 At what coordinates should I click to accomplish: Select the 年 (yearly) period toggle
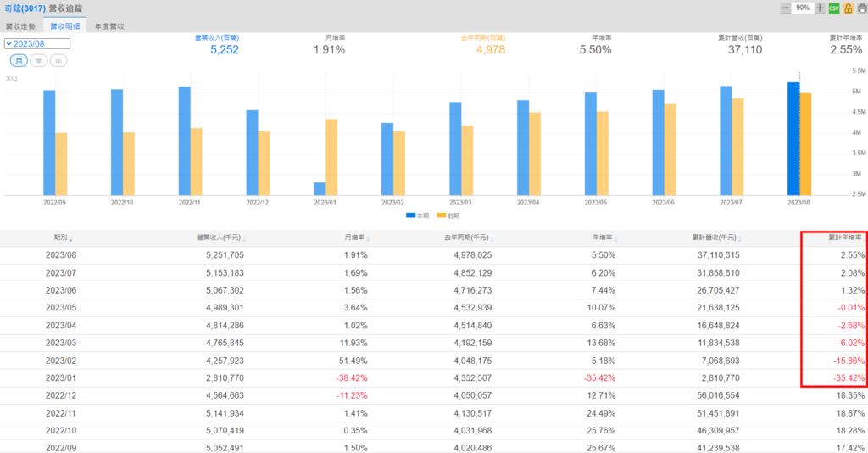click(58, 60)
